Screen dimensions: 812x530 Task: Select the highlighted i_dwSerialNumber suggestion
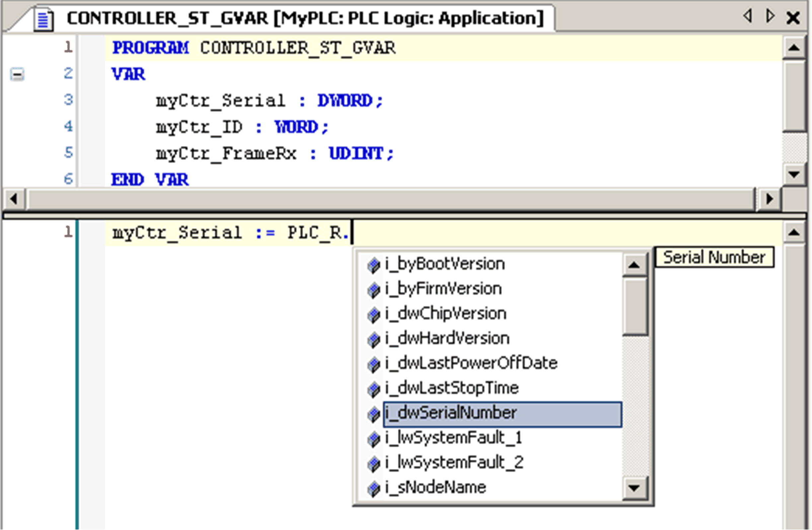click(x=450, y=413)
